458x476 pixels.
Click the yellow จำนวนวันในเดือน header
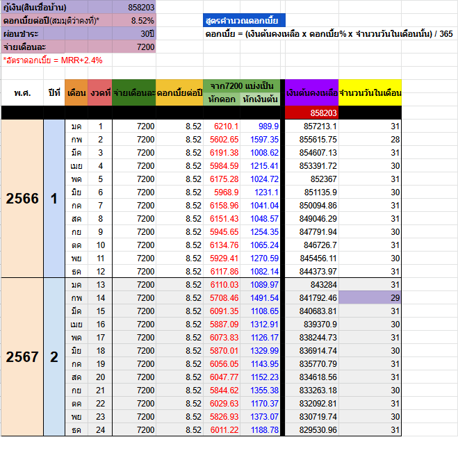(x=370, y=92)
